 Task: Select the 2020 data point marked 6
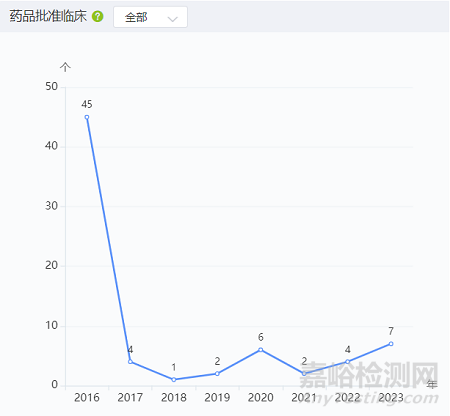point(261,350)
